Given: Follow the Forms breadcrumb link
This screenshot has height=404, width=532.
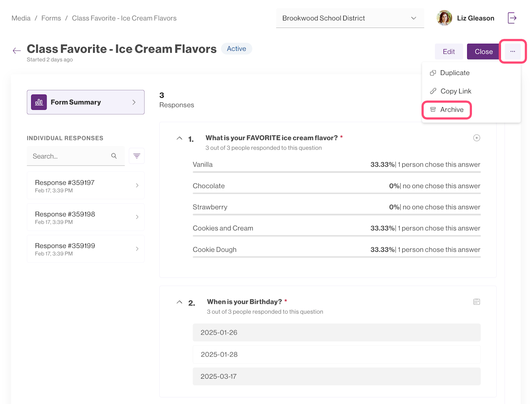Looking at the screenshot, I should click(x=51, y=18).
